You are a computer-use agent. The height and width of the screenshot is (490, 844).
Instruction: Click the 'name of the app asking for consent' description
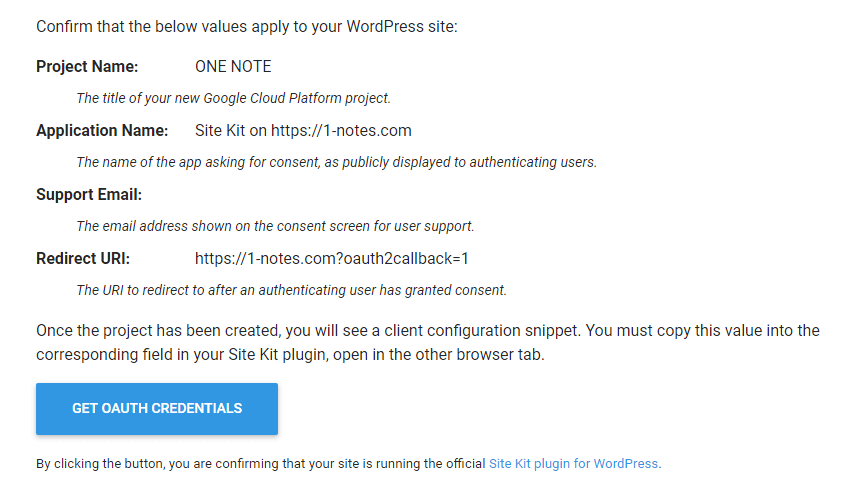(x=337, y=162)
